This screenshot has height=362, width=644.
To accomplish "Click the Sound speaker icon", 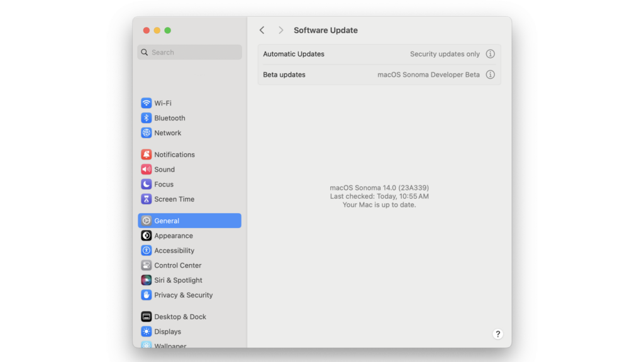I will [x=146, y=169].
